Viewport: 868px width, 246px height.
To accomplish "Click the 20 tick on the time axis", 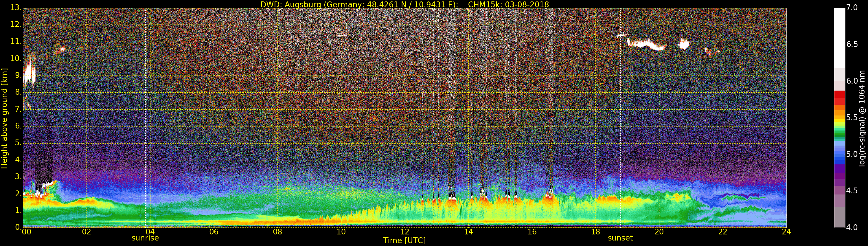I will tap(659, 232).
